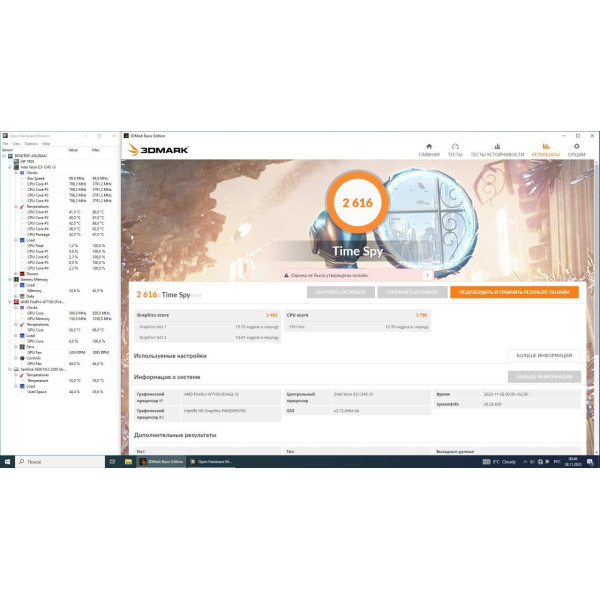This screenshot has height=600, width=600.
Task: Click the gray СОХРАНИТЬ РЕЗУЛЬТАТ button
Action: point(412,292)
